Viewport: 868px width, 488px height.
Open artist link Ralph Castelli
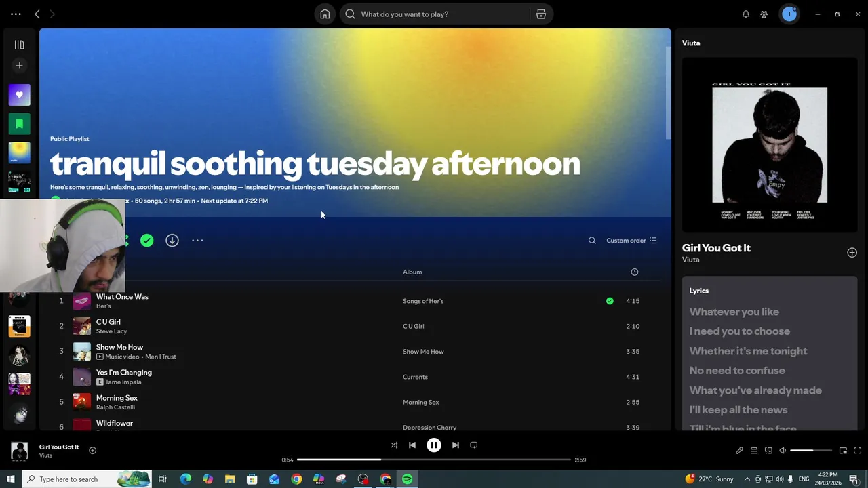tap(115, 407)
